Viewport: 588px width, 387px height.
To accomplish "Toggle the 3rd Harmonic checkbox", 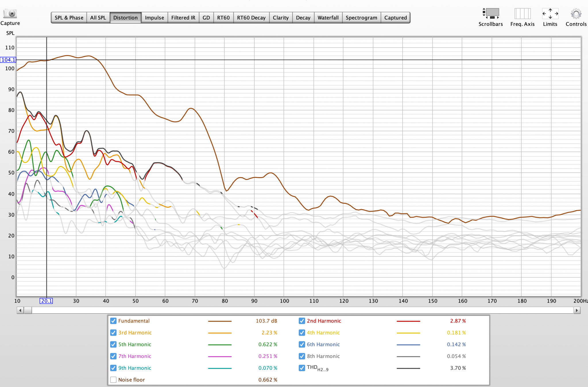I will pyautogui.click(x=113, y=332).
